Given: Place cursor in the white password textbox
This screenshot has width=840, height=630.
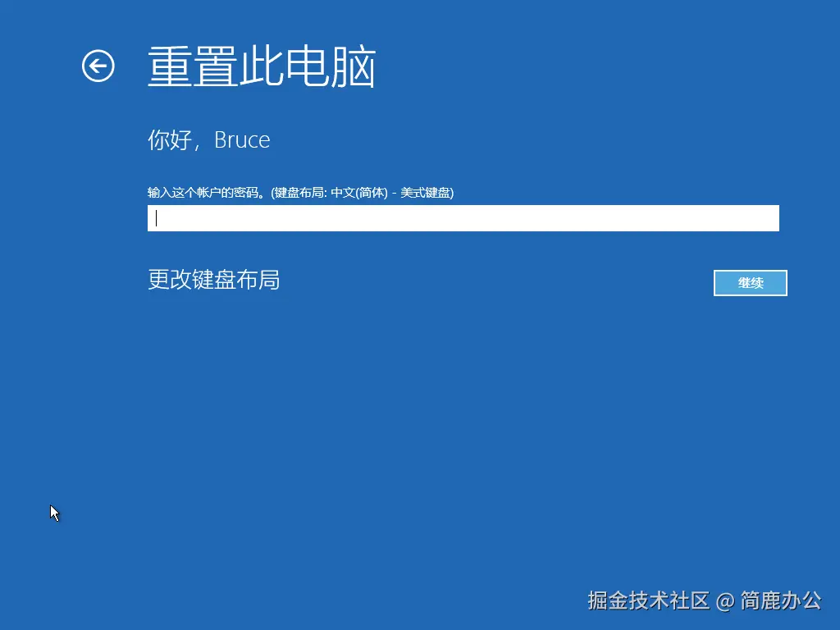Looking at the screenshot, I should 462,217.
